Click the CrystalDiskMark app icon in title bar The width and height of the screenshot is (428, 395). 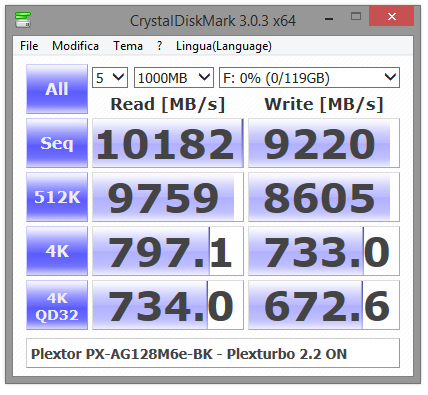pos(23,20)
